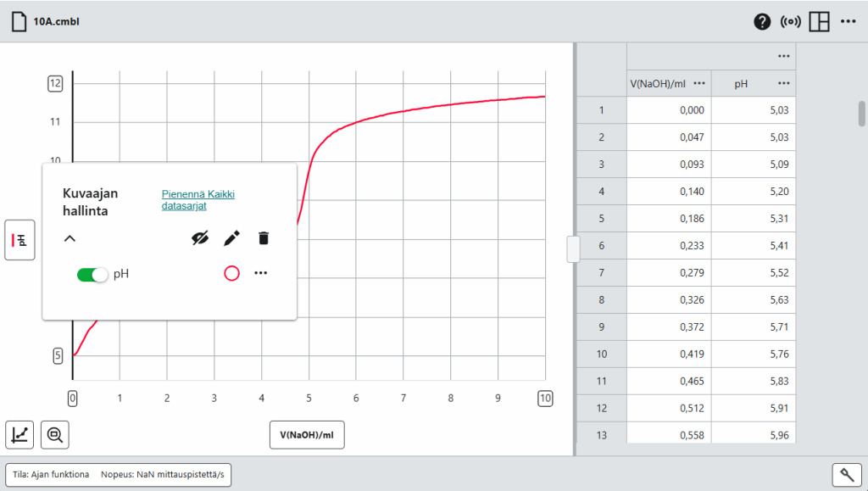Open the help question mark icon
This screenshot has height=491, width=868.
[762, 21]
